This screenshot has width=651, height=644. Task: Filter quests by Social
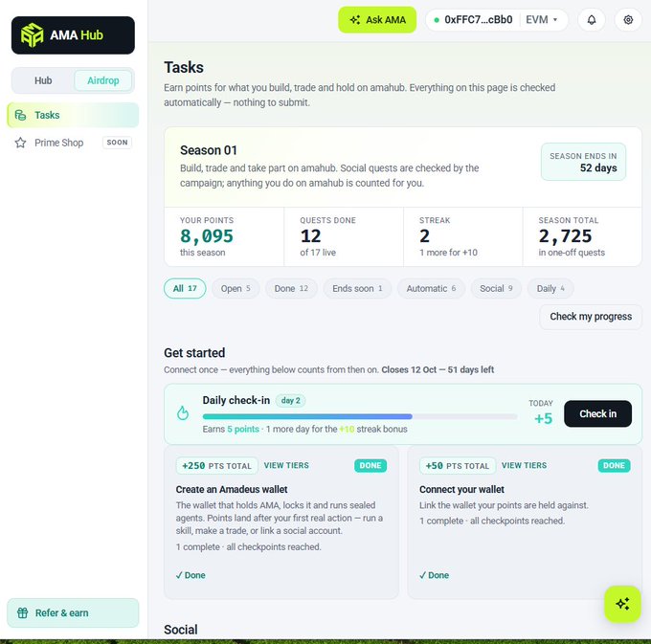point(496,288)
